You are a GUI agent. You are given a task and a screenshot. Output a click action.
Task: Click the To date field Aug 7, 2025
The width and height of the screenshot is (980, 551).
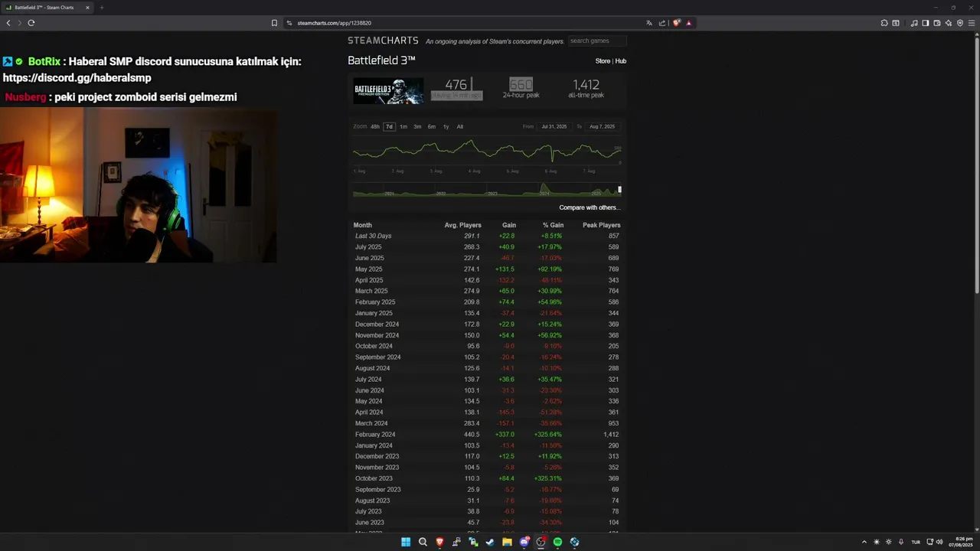point(602,126)
